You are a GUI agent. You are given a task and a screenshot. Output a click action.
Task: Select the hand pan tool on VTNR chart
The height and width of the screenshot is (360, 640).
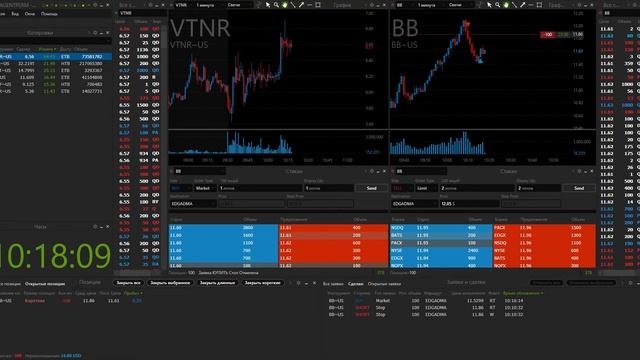point(284,5)
